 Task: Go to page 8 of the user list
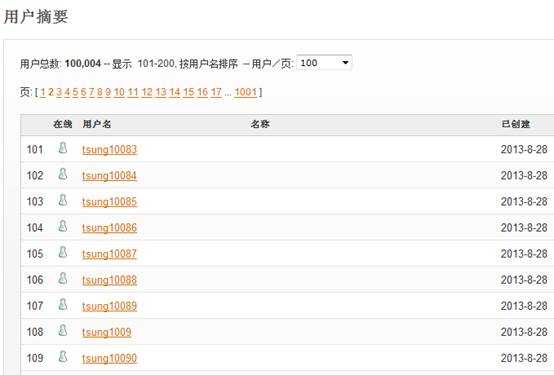(x=100, y=92)
